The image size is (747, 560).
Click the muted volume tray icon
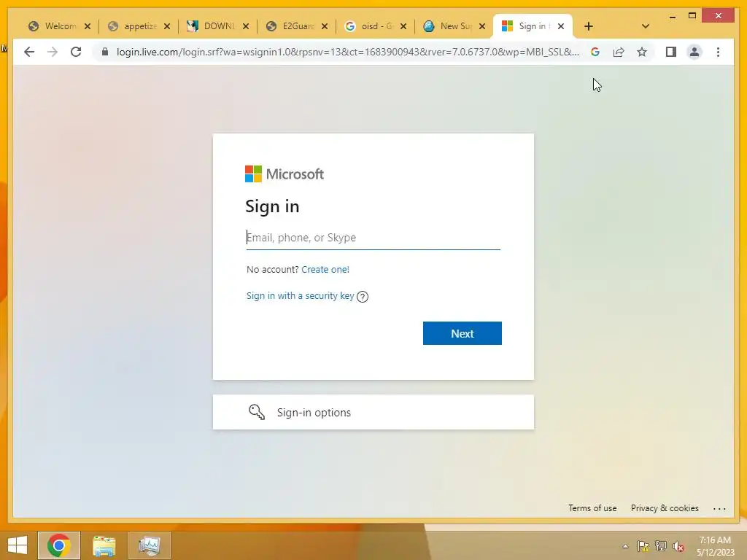click(x=678, y=546)
